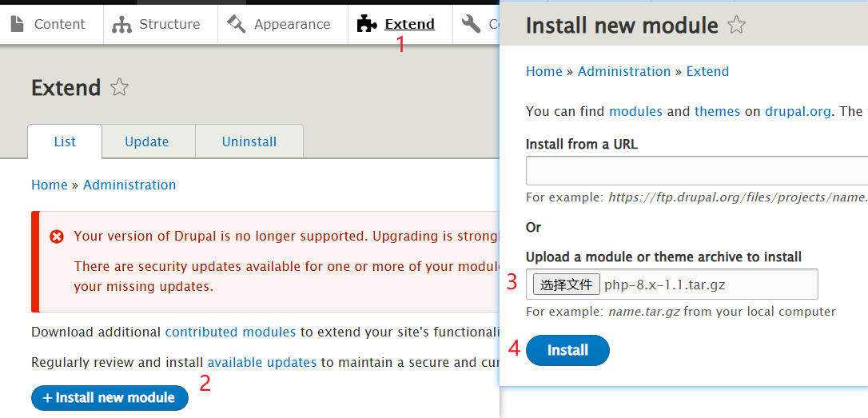
Task: Go to Administration breadcrumb on Extend page
Action: (129, 185)
